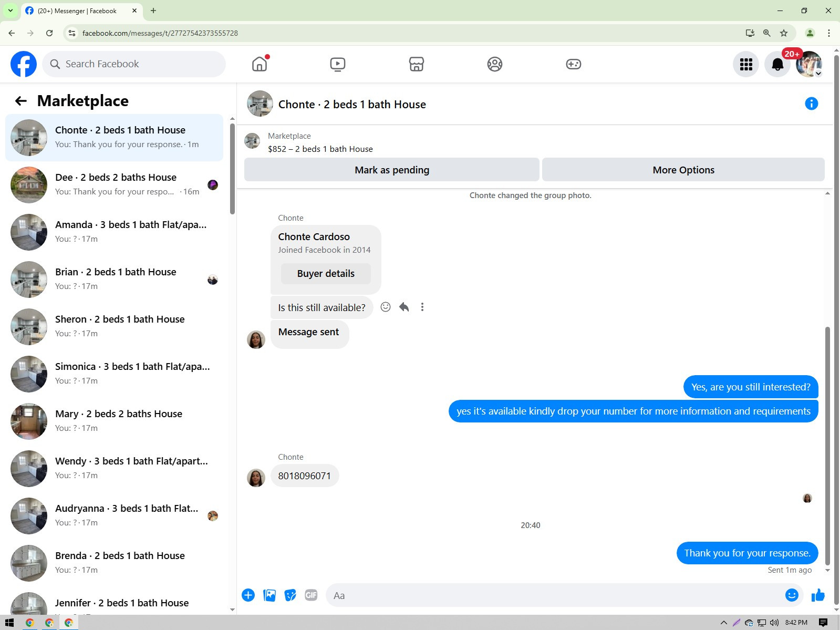Click the chat messages scrollbar
Viewport: 840px width, 630px height.
point(827,447)
